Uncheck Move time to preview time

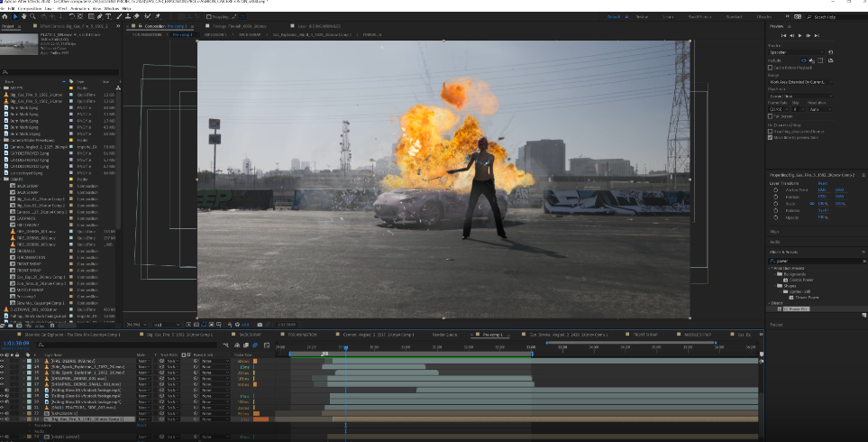[770, 137]
